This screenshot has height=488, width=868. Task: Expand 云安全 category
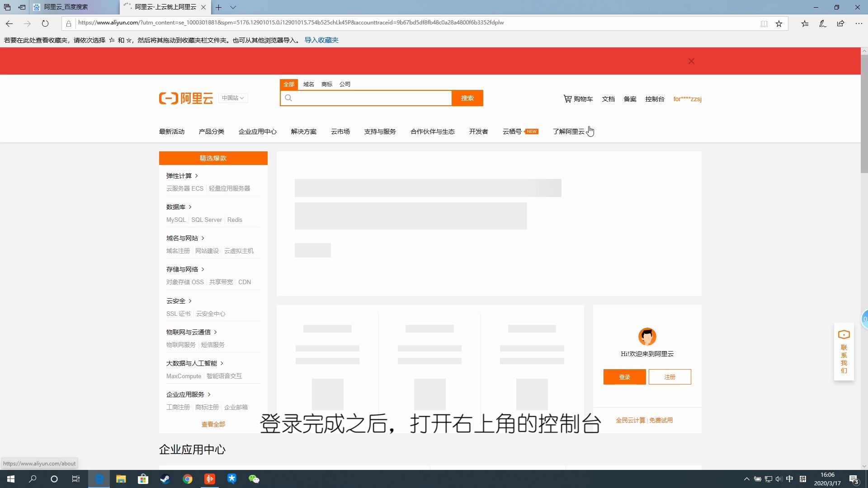coord(179,301)
